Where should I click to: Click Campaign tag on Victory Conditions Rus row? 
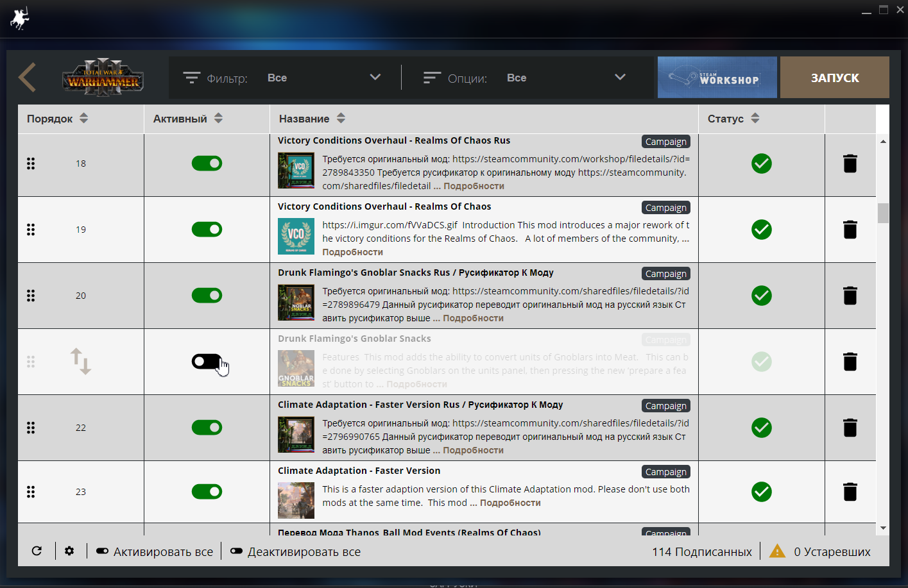pos(666,142)
